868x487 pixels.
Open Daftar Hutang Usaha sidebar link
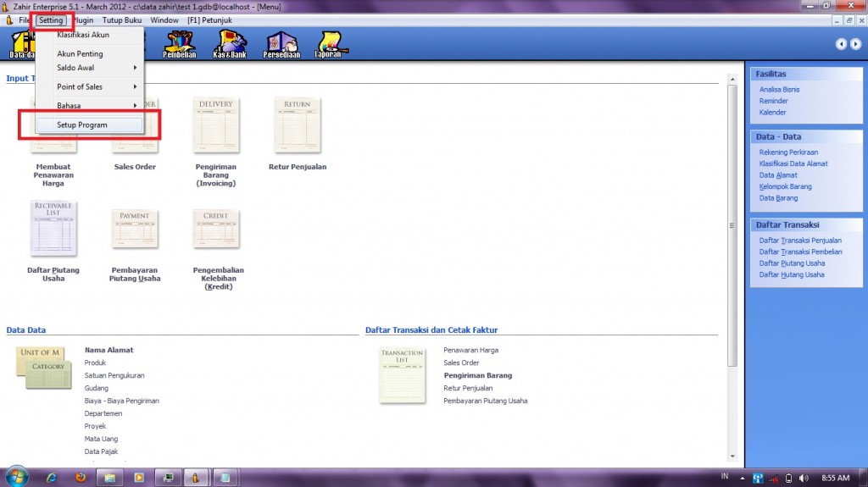pos(792,274)
